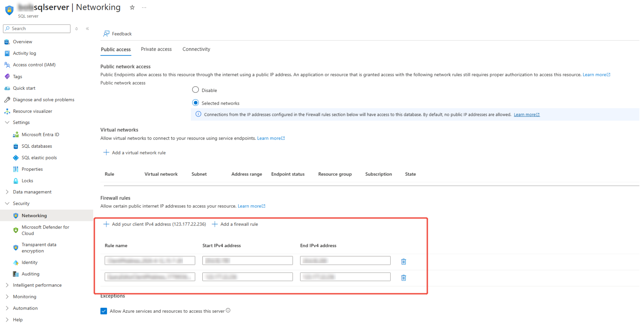The width and height of the screenshot is (644, 328).
Task: Open SQL elastic pools
Action: 39,158
